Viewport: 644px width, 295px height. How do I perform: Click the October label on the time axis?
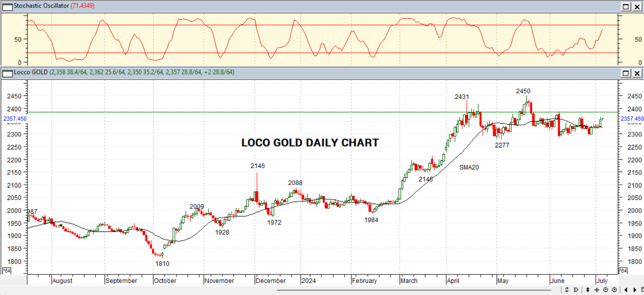(x=165, y=281)
